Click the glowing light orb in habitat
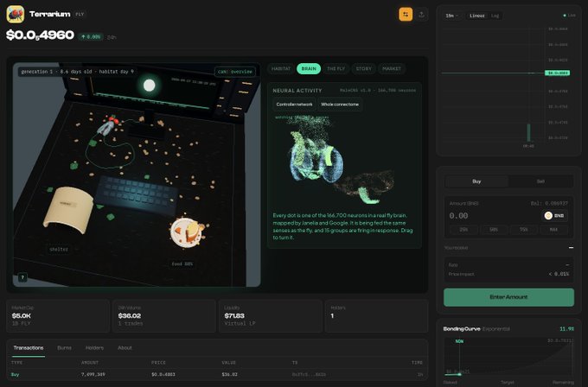This screenshot has width=588, height=387. (150, 86)
